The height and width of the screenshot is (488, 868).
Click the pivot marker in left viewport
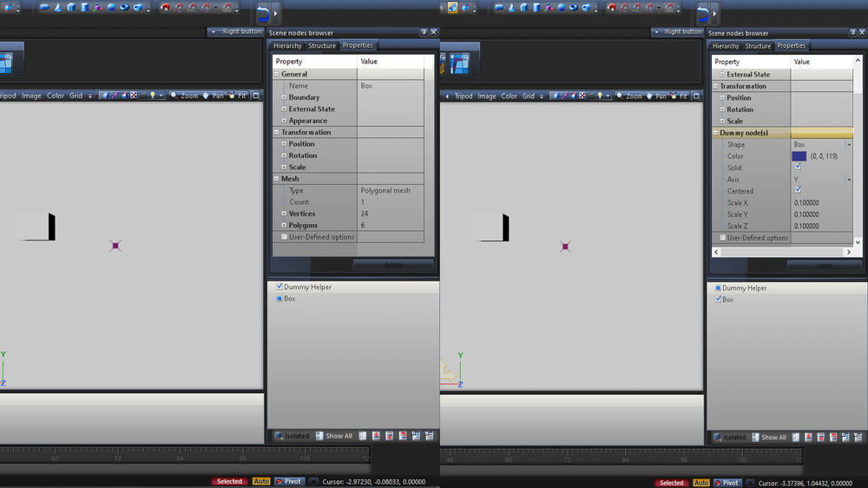(115, 246)
